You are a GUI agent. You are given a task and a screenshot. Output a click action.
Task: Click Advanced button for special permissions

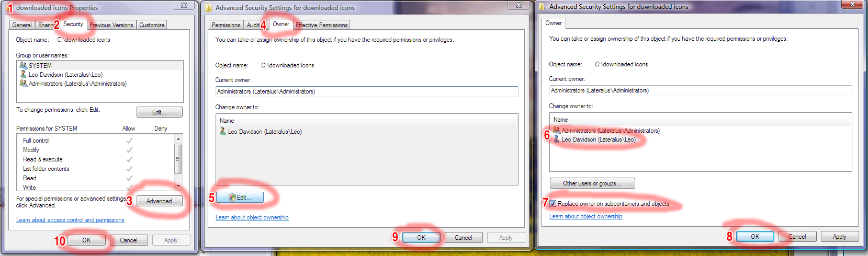pos(159,201)
